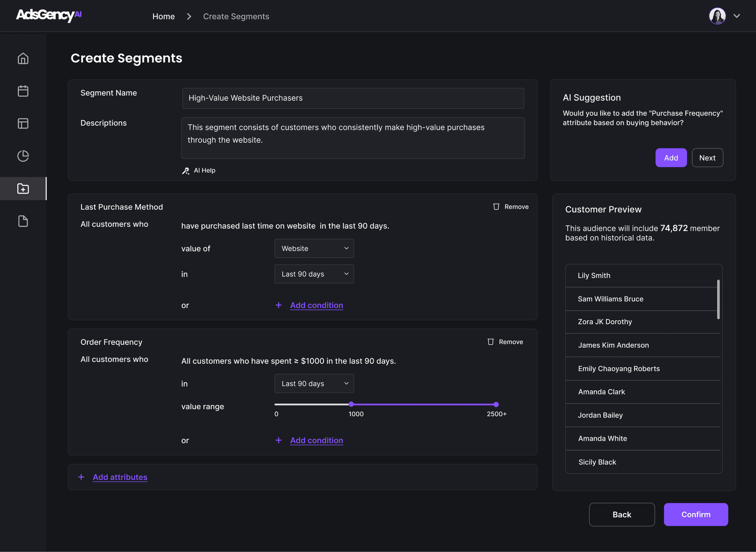Open Last 90 days dropdown under Last Purchase Method

pyautogui.click(x=314, y=274)
